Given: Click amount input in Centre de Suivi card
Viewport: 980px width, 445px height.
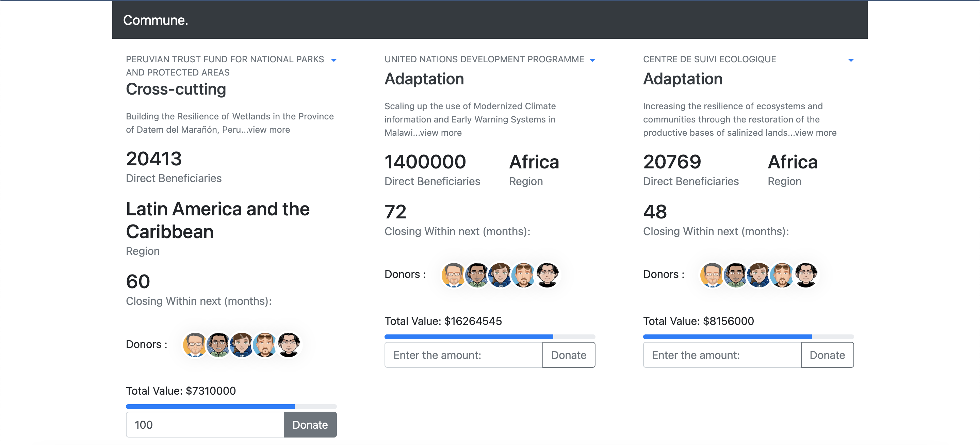Looking at the screenshot, I should pyautogui.click(x=722, y=355).
